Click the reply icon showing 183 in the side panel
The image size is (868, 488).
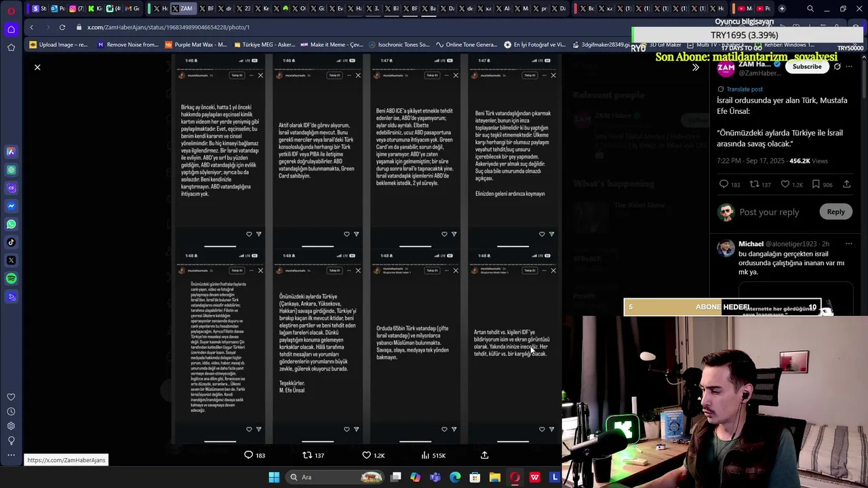pos(724,184)
